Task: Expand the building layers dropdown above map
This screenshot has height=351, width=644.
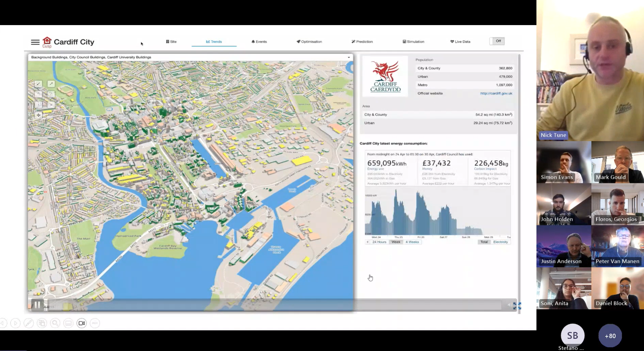Action: [x=349, y=57]
